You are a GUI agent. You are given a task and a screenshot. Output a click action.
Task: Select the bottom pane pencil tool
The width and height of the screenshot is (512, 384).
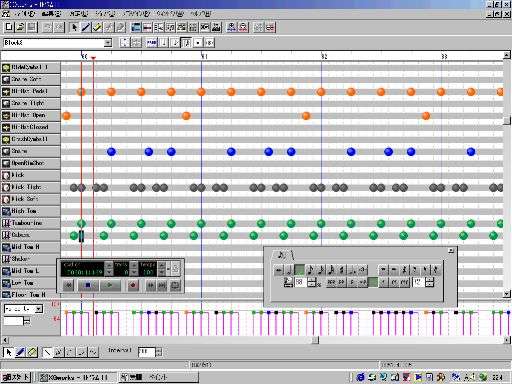pyautogui.click(x=20, y=352)
